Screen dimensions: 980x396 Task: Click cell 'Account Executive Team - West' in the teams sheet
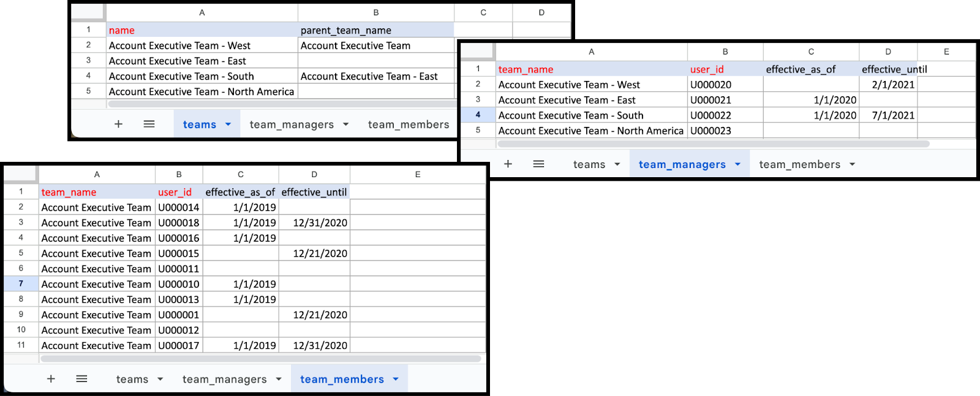click(202, 45)
